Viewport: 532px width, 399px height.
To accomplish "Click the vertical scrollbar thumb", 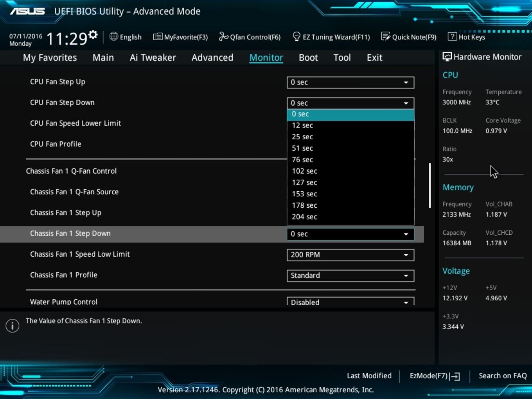I will 430,185.
